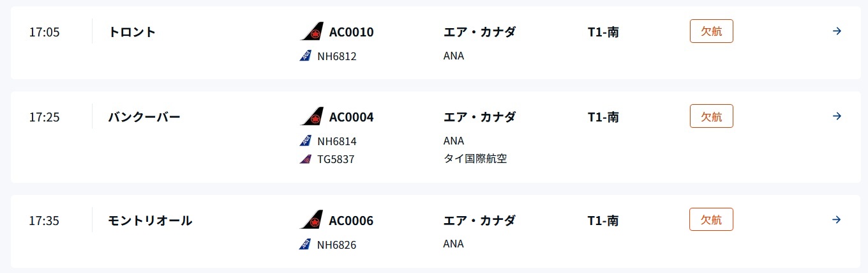This screenshot has width=868, height=273.
Task: Click flight number AC0010
Action: pyautogui.click(x=351, y=32)
